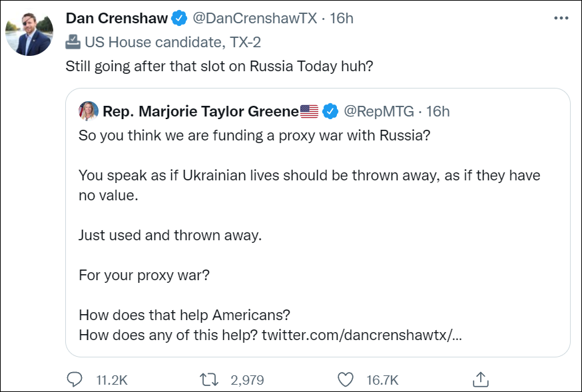
Task: Click the US House candidate, TX-2 label
Action: pos(172,43)
